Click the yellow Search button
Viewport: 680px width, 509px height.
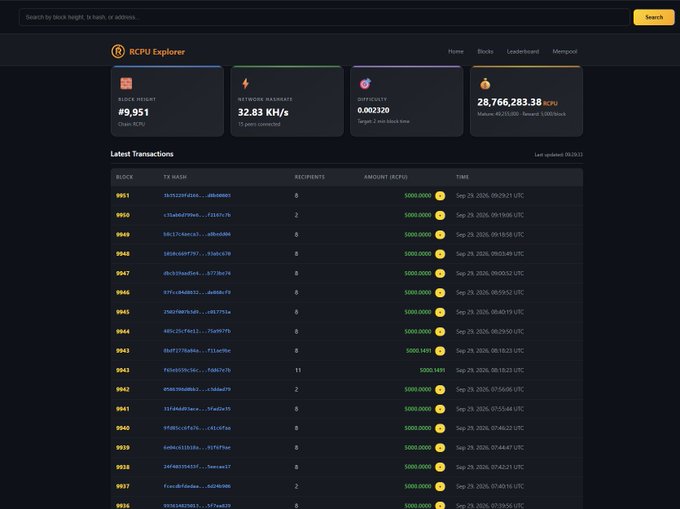(x=654, y=17)
